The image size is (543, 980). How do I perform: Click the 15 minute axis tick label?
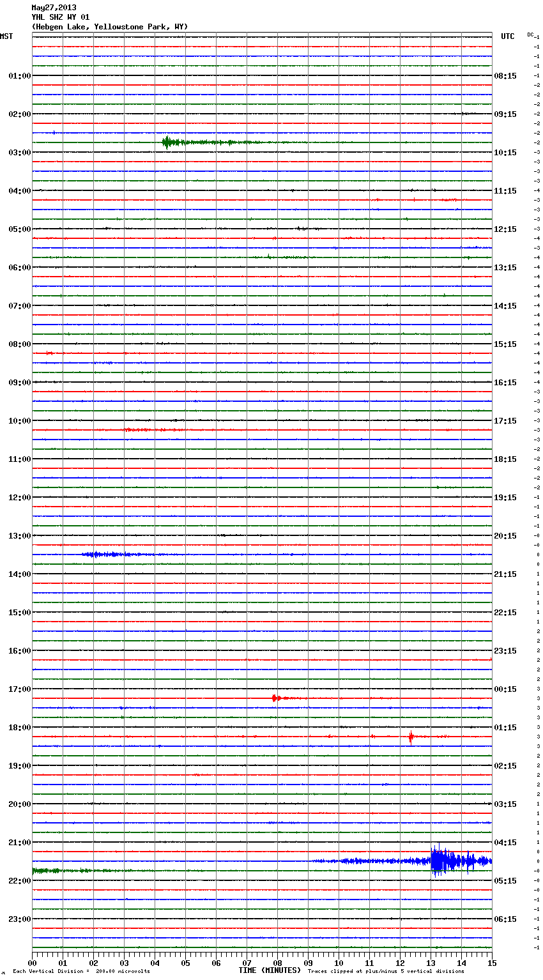[492, 963]
